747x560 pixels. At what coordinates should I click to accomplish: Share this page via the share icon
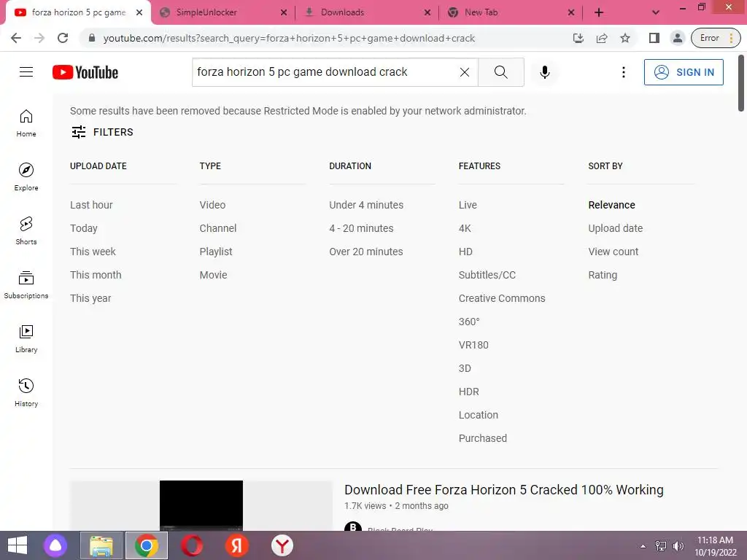pyautogui.click(x=602, y=38)
